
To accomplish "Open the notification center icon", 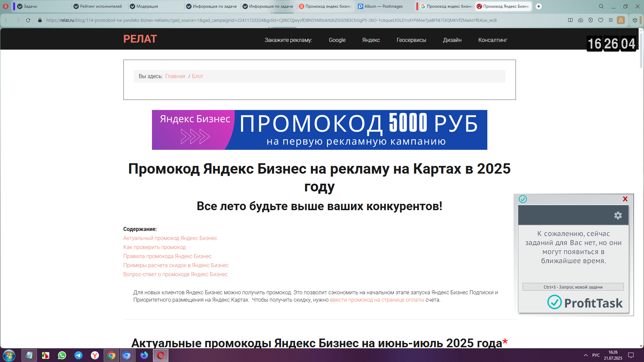I will [631, 355].
